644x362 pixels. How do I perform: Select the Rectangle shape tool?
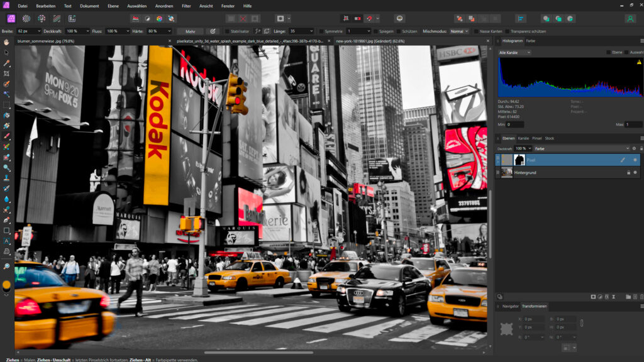pos(6,230)
